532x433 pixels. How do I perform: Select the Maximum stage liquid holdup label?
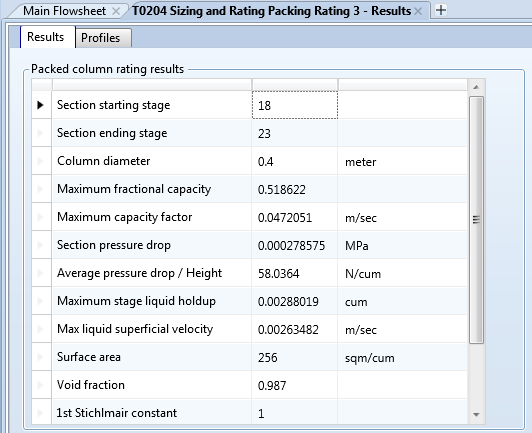136,301
